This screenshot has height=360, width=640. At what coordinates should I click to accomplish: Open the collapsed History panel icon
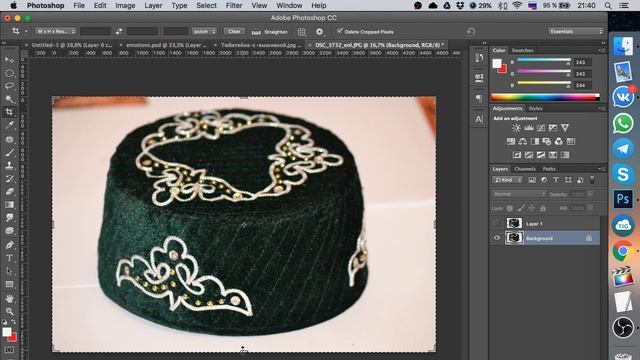click(x=479, y=58)
